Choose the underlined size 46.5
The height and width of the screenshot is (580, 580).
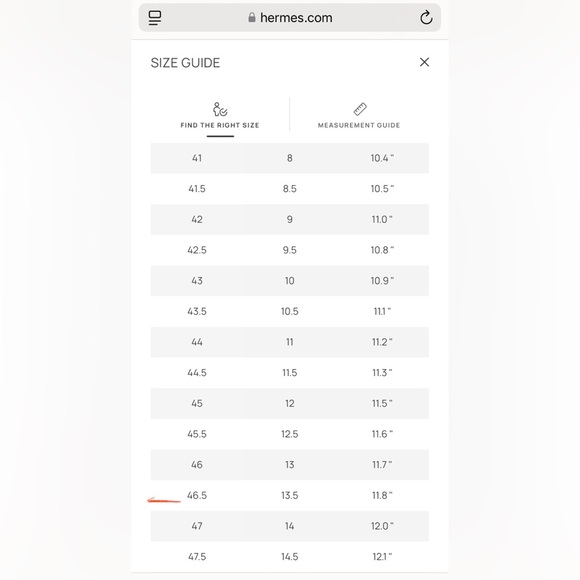197,495
